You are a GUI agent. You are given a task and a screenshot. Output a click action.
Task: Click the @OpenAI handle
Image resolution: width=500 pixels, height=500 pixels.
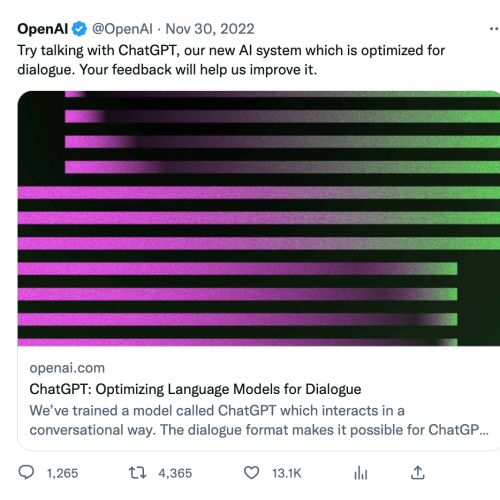122,29
